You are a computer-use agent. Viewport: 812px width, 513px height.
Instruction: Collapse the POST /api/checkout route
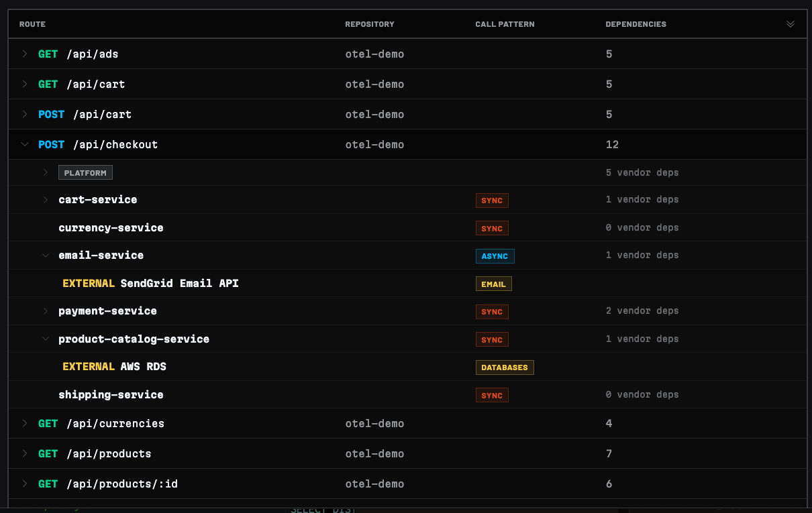[25, 144]
